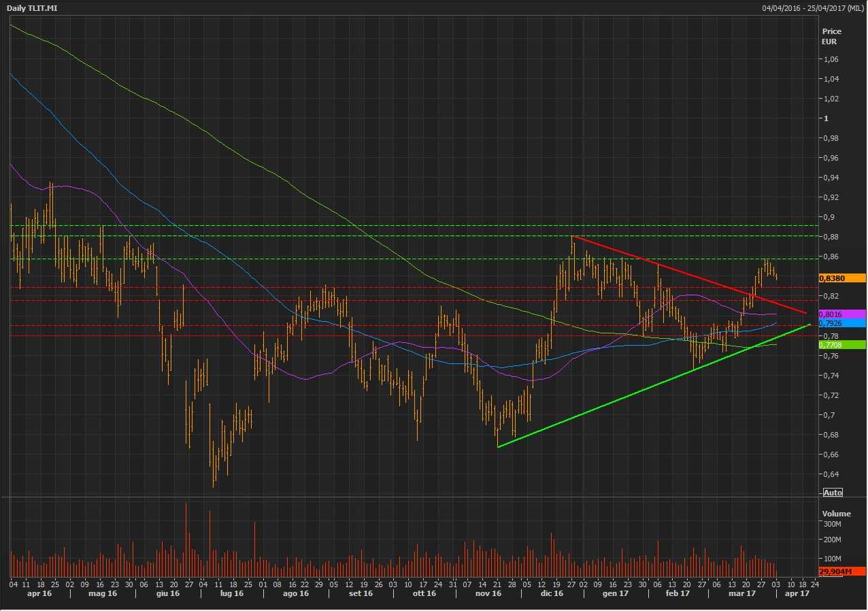
Task: Click the mar 17 month label
Action: 742,594
